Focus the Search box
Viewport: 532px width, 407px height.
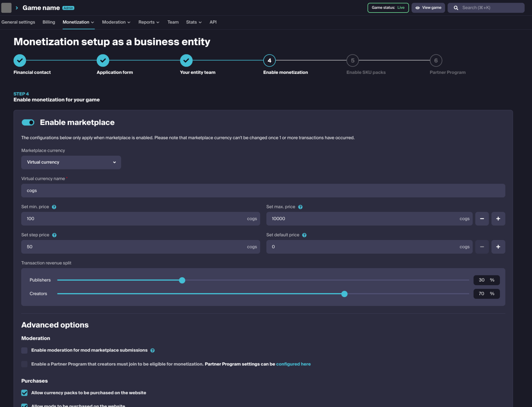[x=486, y=8]
